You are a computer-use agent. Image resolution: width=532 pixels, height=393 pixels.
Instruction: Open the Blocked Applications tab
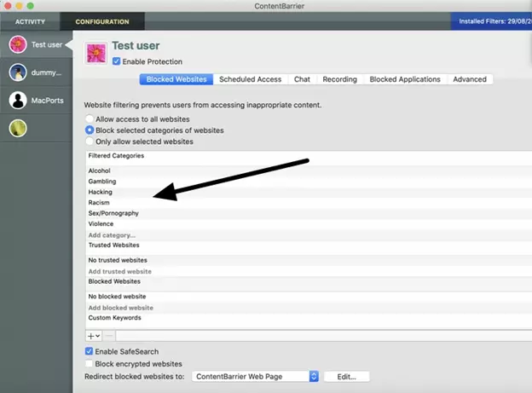pyautogui.click(x=405, y=79)
